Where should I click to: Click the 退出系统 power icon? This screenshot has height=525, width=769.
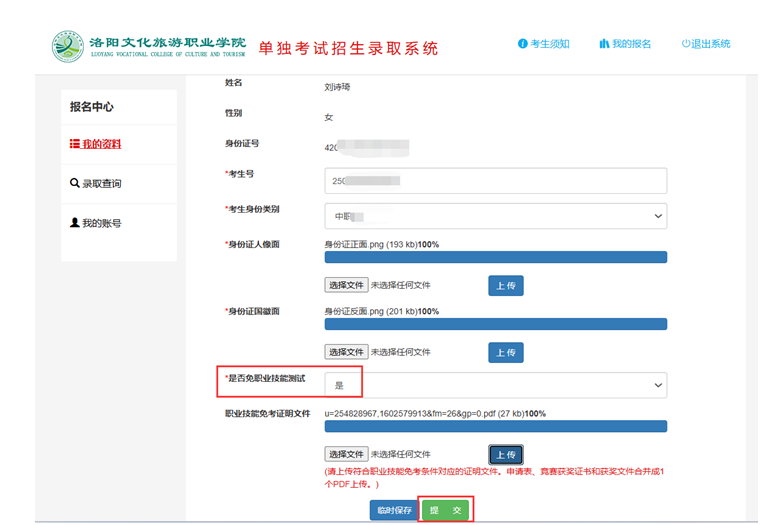[686, 44]
